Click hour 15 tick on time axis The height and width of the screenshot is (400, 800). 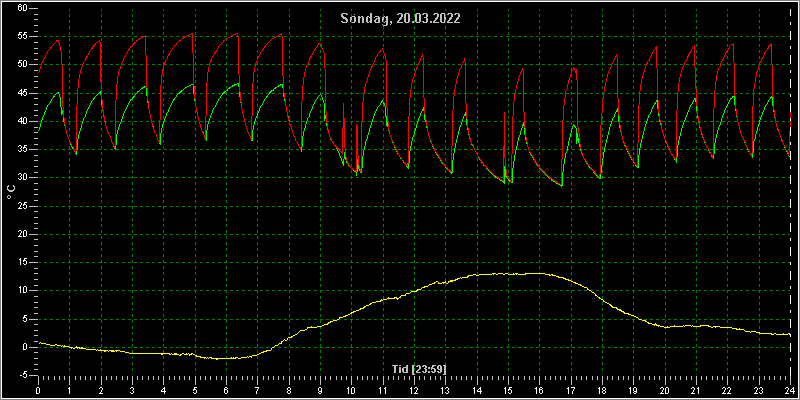coord(508,390)
